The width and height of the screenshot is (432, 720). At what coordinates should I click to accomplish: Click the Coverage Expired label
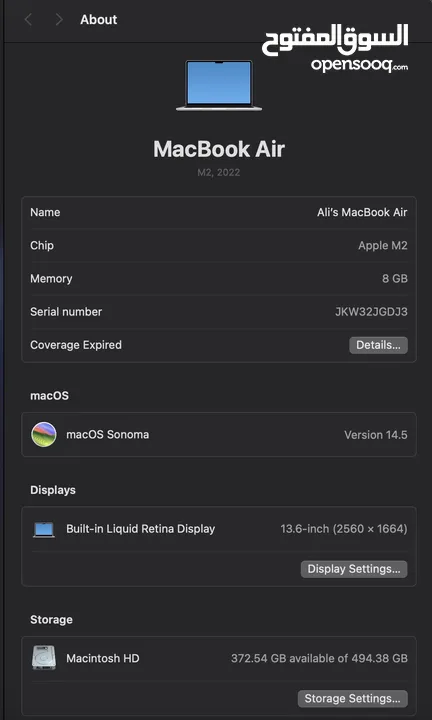point(76,345)
